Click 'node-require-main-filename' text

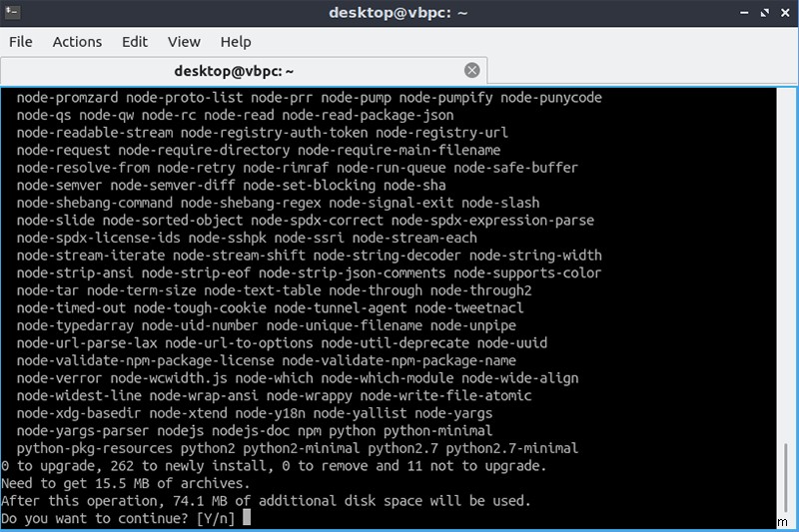coord(399,150)
